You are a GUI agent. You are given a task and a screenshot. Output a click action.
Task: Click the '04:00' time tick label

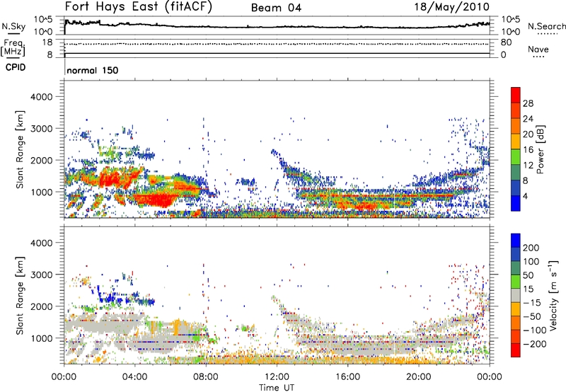(134, 377)
